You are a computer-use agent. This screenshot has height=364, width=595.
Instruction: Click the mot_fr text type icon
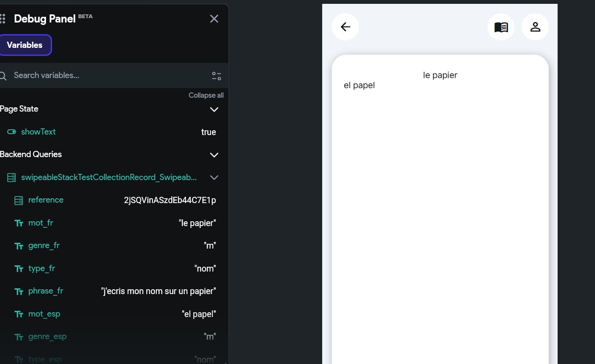[x=19, y=223]
